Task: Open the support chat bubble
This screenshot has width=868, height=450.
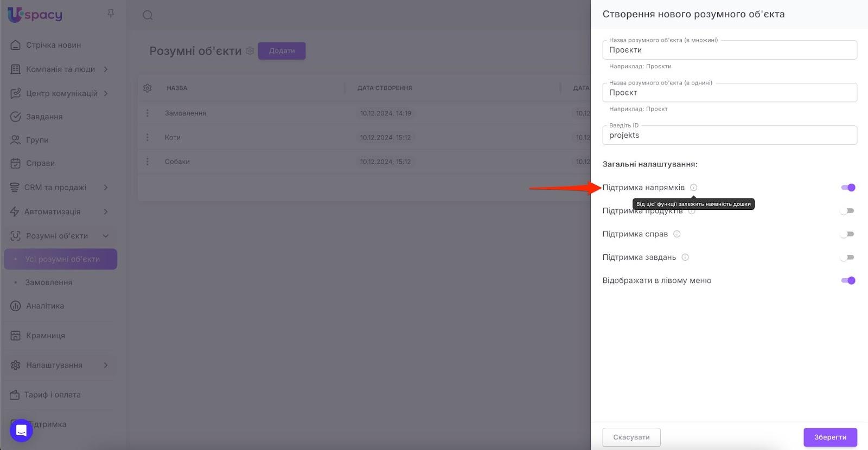Action: tap(21, 430)
